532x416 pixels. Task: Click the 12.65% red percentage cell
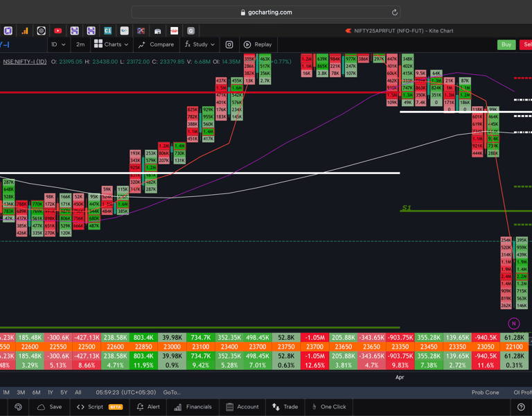(314, 365)
